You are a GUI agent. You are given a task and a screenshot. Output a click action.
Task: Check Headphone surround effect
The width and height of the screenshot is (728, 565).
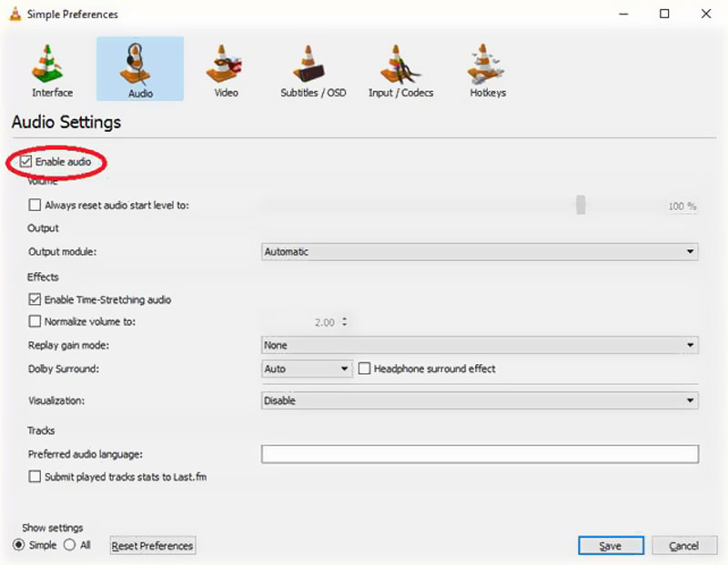(x=364, y=368)
